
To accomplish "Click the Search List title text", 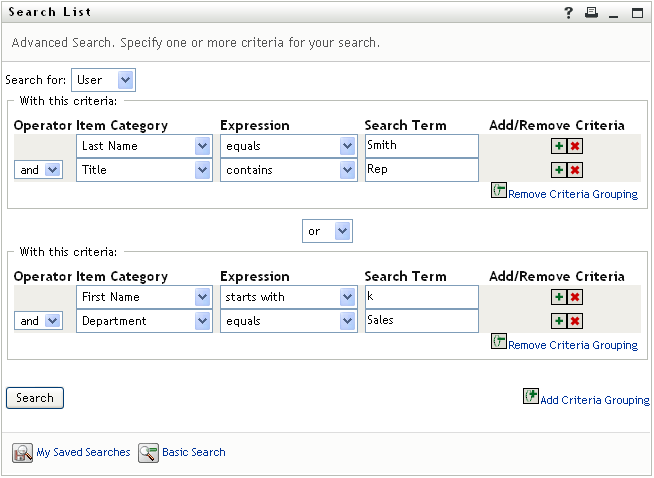I will 50,12.
